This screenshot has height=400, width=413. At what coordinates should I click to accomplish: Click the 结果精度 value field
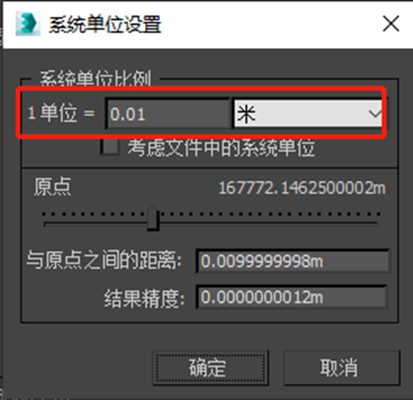pos(291,297)
